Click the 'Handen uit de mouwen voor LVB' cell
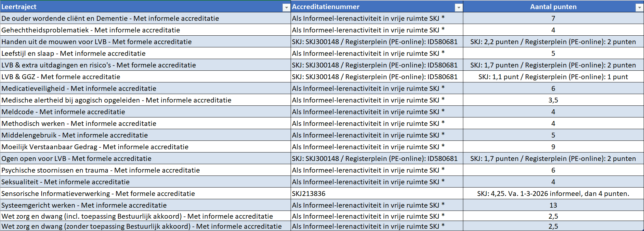 pyautogui.click(x=97, y=42)
